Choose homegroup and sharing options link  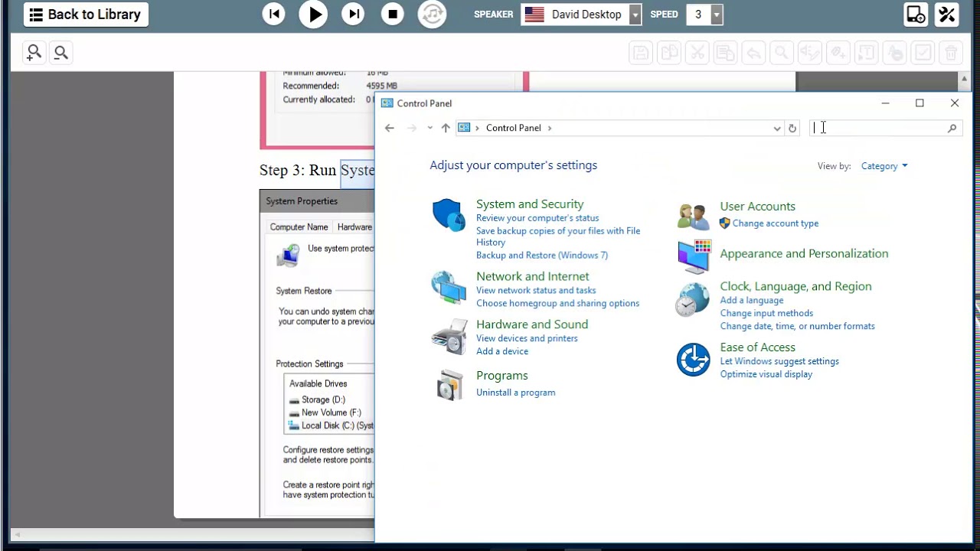pyautogui.click(x=557, y=304)
